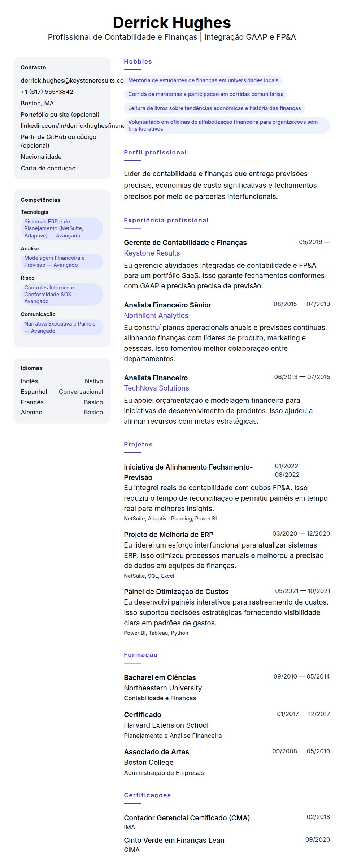Open the linkedin.com/in/derrickhughesfinance link
This screenshot has width=344, height=868.
(x=73, y=126)
